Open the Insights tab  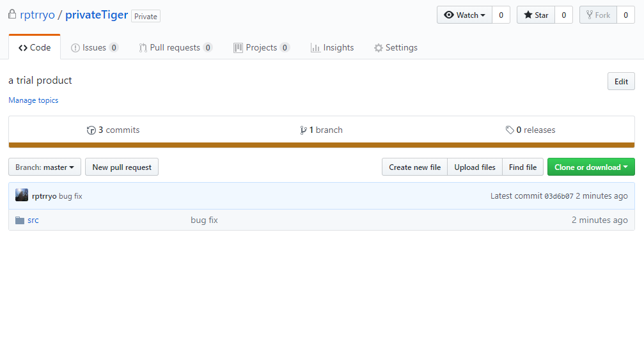coord(333,47)
